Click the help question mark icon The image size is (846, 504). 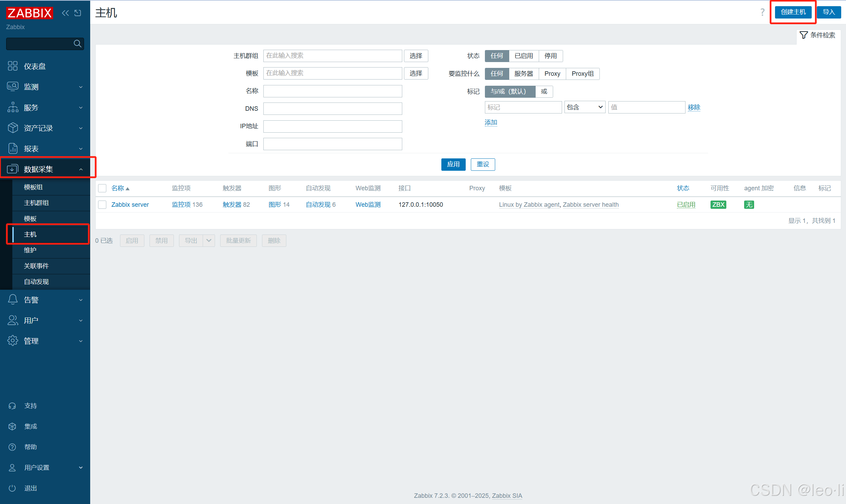click(762, 12)
